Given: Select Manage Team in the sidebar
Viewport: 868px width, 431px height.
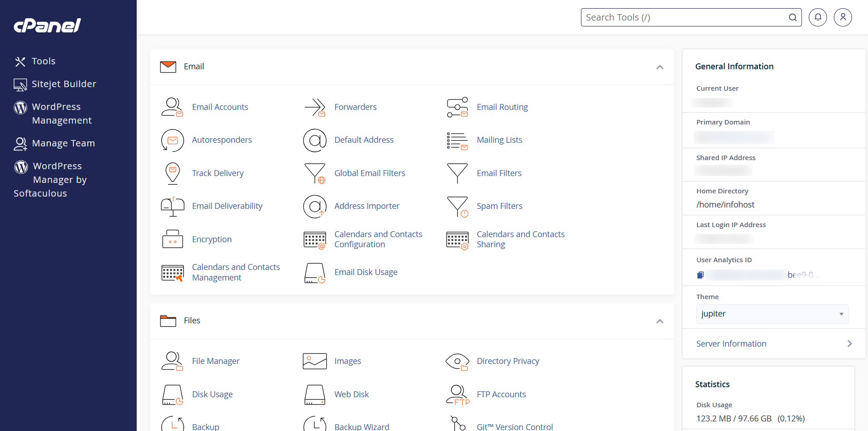Looking at the screenshot, I should click(54, 143).
